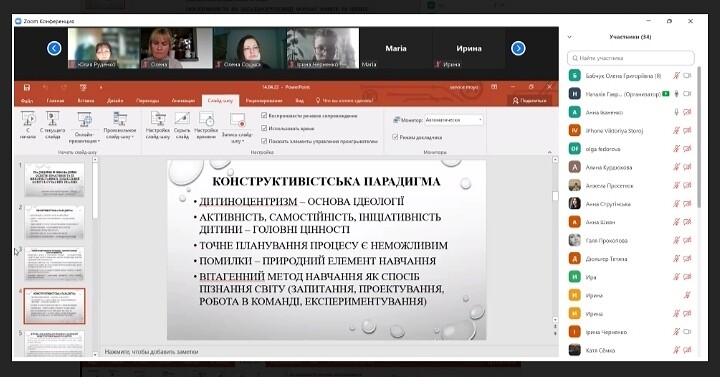The height and width of the screenshot is (377, 720).
Task: Toggle the Use timings checkbox
Action: coord(264,128)
